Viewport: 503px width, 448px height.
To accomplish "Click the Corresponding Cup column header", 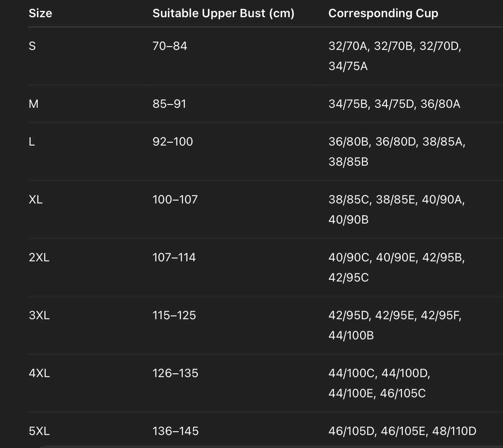I will [x=383, y=13].
